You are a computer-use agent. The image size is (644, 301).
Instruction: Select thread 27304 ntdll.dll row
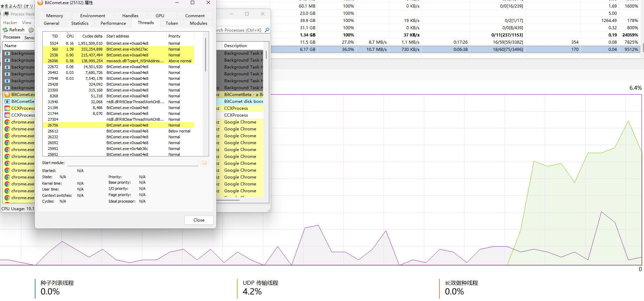(118, 119)
